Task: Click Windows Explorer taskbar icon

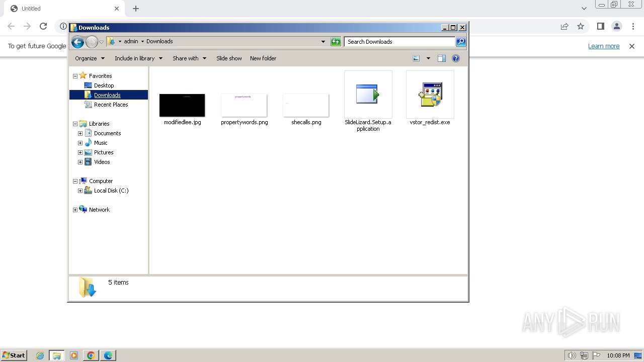Action: click(56, 355)
